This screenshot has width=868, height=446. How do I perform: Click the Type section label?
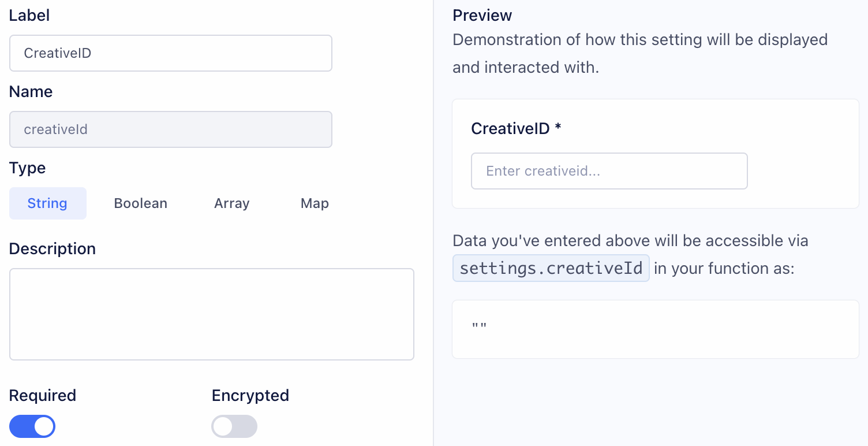coord(28,168)
